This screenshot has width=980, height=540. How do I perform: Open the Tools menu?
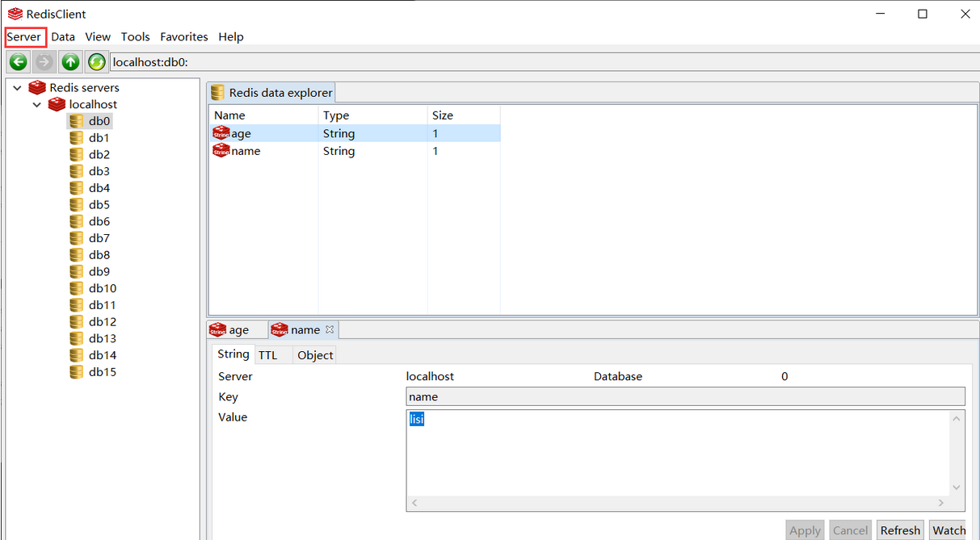coord(136,37)
